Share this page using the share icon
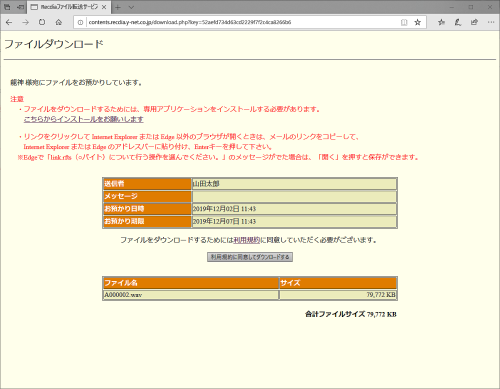The height and width of the screenshot is (389, 500). pos(474,22)
